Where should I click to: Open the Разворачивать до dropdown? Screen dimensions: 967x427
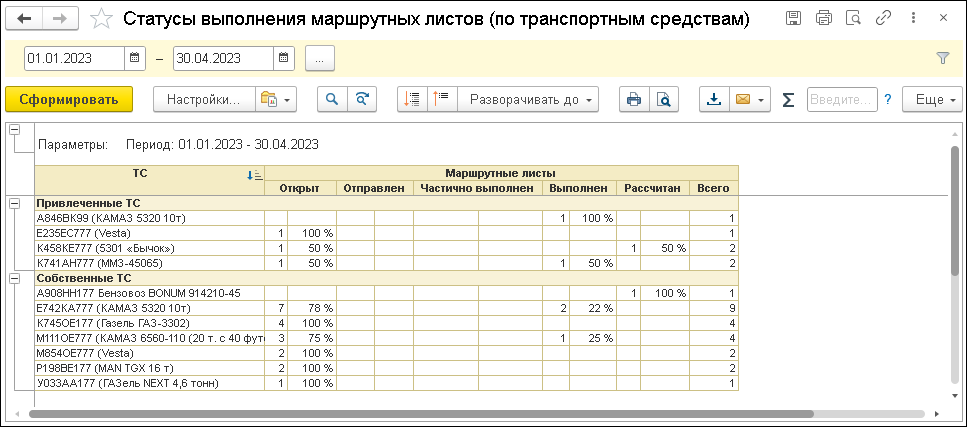click(528, 99)
